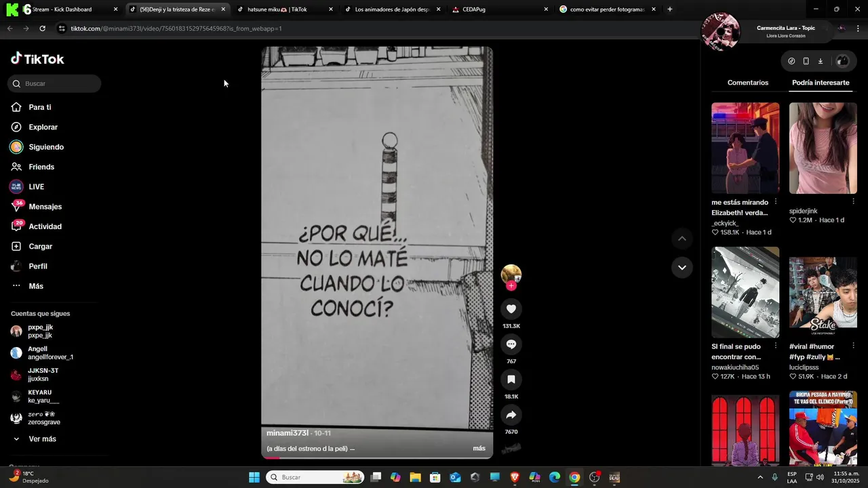Open options for Si final se pudo card
Screen dimensions: 868x488
(776, 346)
